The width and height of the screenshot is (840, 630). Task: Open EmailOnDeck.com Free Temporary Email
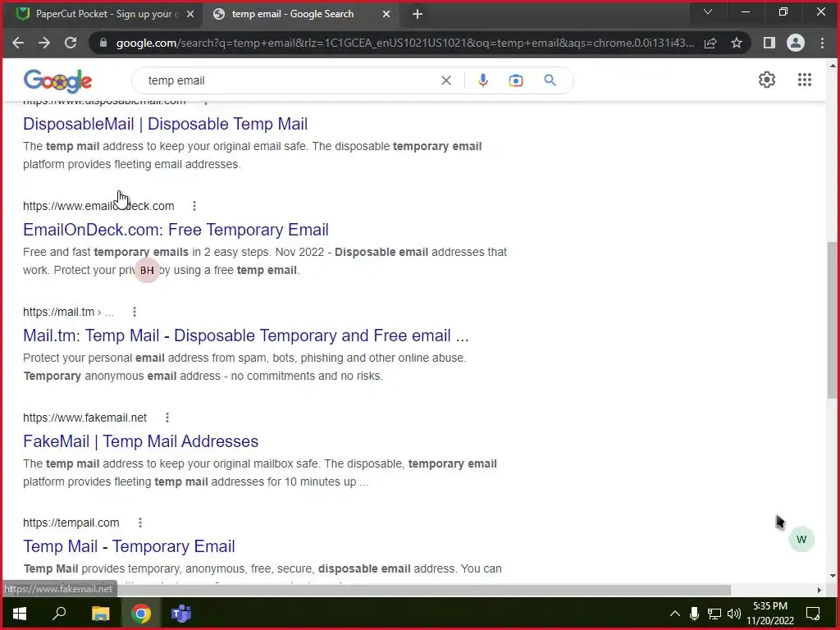point(176,230)
